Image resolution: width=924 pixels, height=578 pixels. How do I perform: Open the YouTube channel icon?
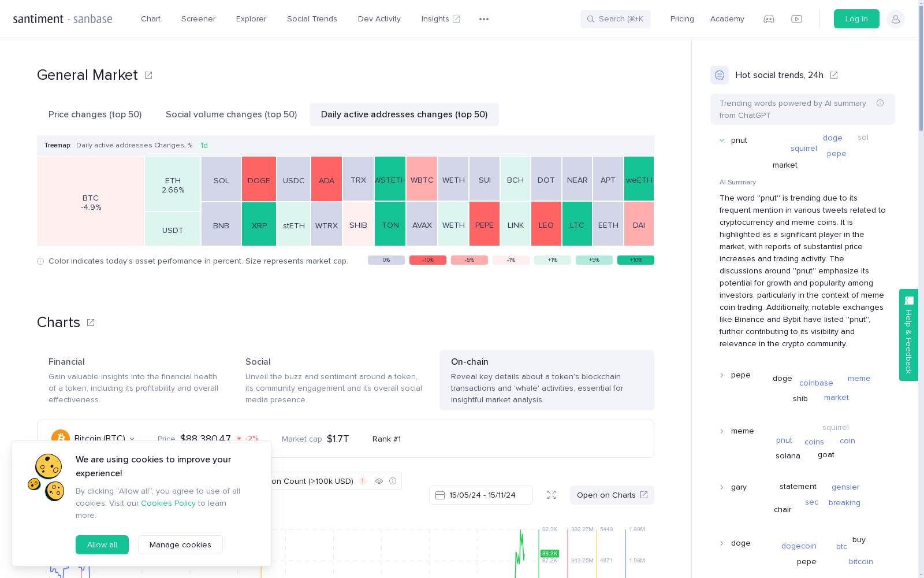tap(796, 19)
